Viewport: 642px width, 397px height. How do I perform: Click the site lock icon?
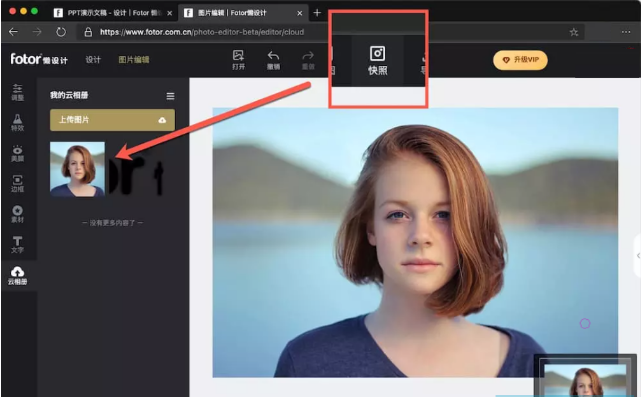point(88,32)
